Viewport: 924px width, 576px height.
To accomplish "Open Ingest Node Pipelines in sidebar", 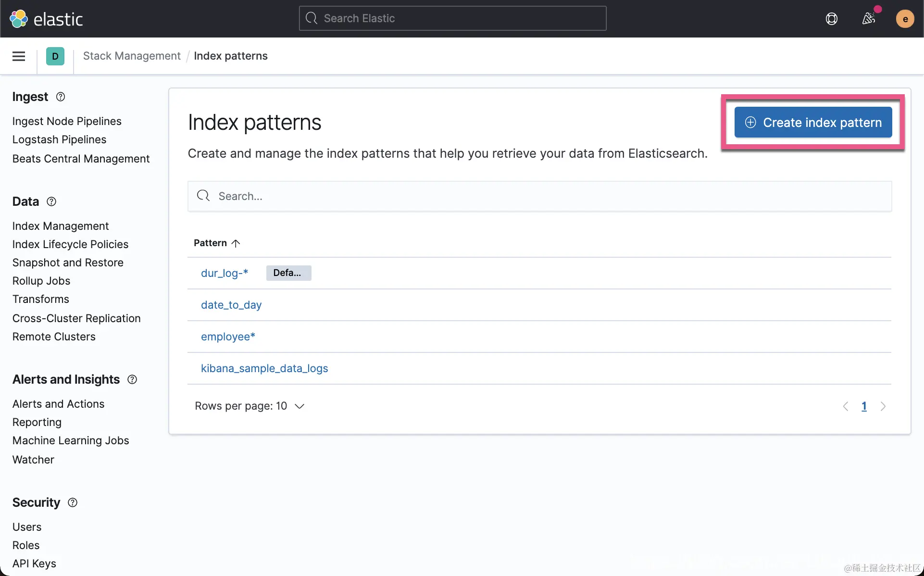I will (x=67, y=121).
